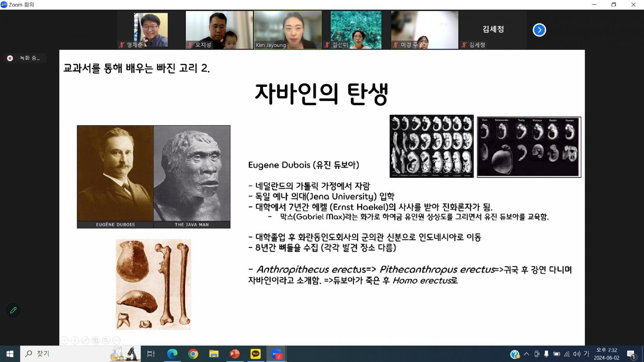644x362 pixels.
Task: Click the slideshow zoom magnifier icon
Action: coord(106,340)
